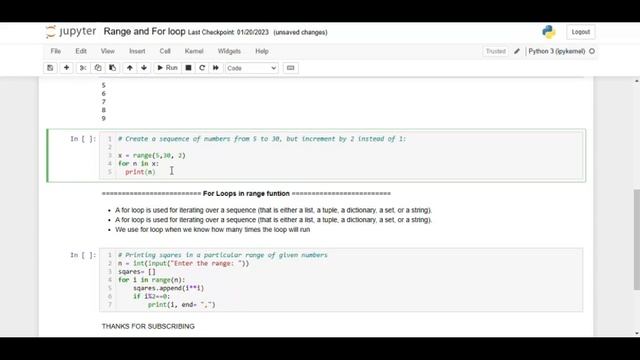This screenshot has width=640, height=360.
Task: Select the 'For Loops in range funtion' heading
Action: click(x=246, y=193)
